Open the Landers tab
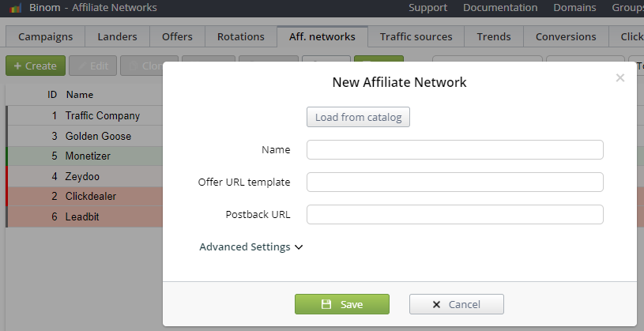The image size is (644, 331). coord(117,36)
